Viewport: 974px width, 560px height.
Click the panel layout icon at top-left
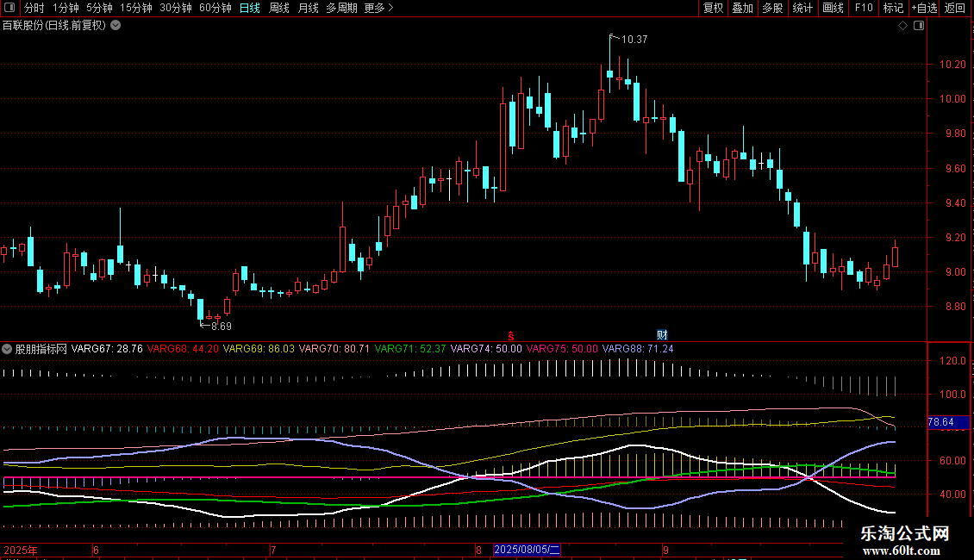[9, 8]
